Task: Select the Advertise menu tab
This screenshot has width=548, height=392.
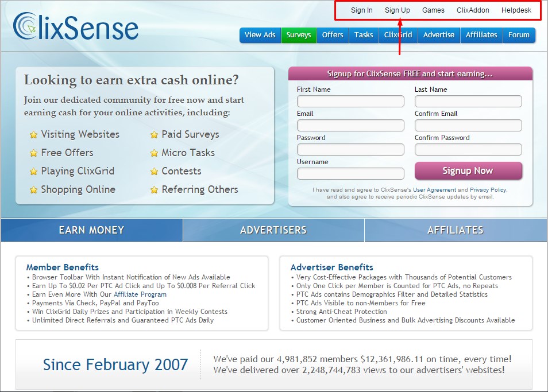Action: click(439, 35)
